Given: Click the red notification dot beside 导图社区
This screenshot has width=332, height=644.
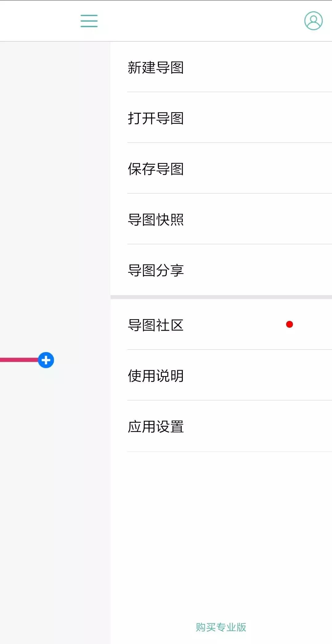Looking at the screenshot, I should [x=289, y=324].
